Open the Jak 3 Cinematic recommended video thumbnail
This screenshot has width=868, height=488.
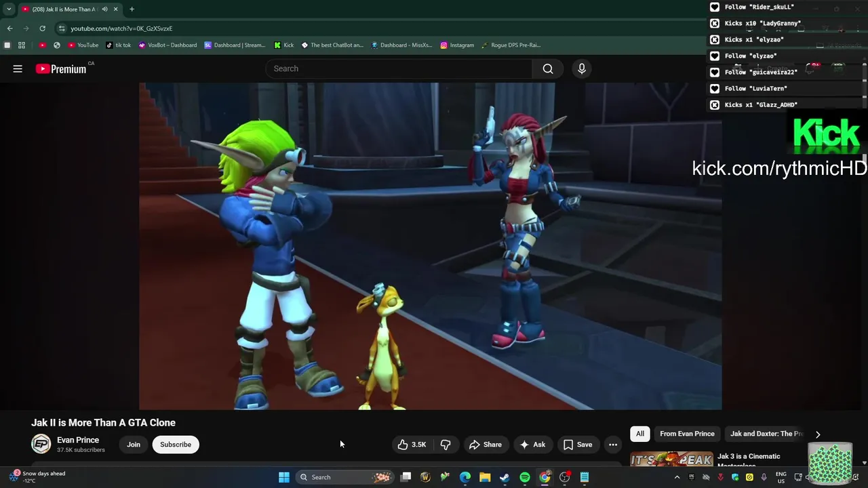click(x=671, y=460)
